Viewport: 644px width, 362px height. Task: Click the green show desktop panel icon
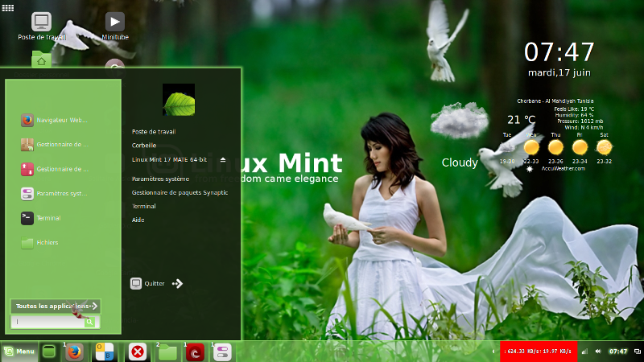click(49, 352)
